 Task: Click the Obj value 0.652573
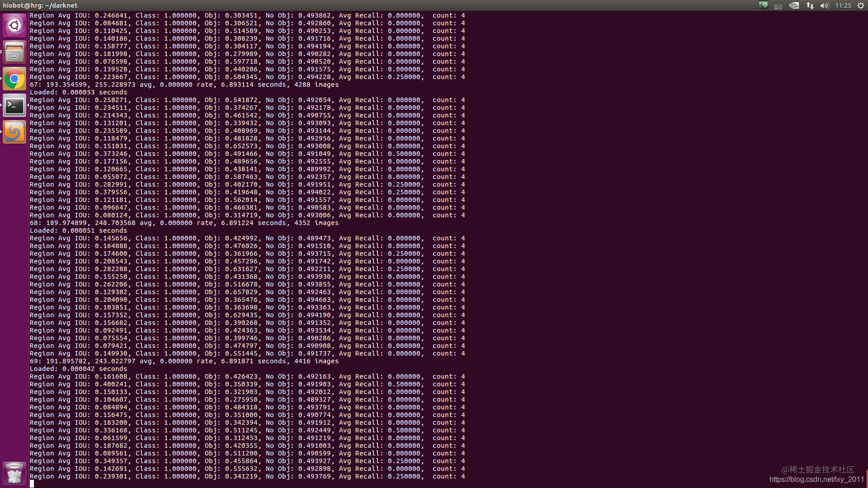point(241,146)
